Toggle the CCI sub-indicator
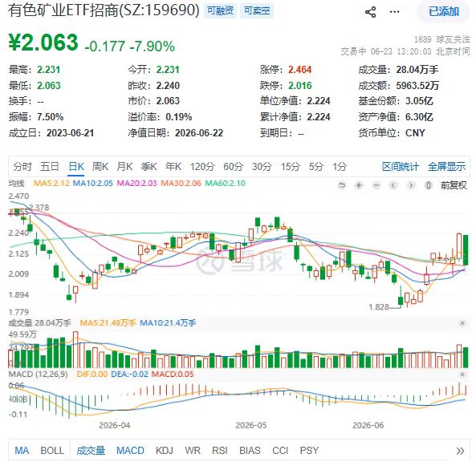The width and height of the screenshot is (476, 466). tap(280, 451)
